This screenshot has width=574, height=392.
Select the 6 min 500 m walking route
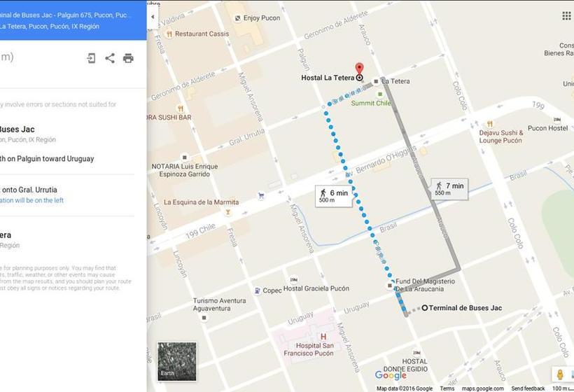[333, 196]
